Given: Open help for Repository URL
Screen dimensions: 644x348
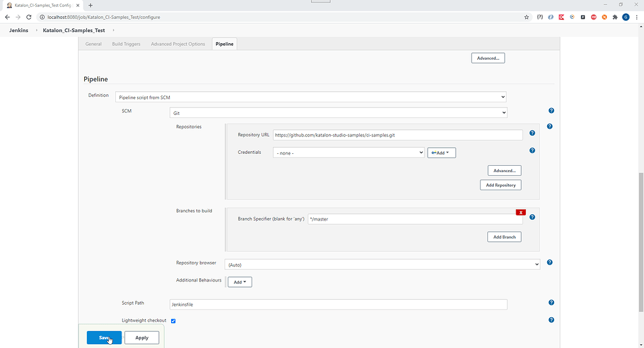Looking at the screenshot, I should click(x=532, y=133).
